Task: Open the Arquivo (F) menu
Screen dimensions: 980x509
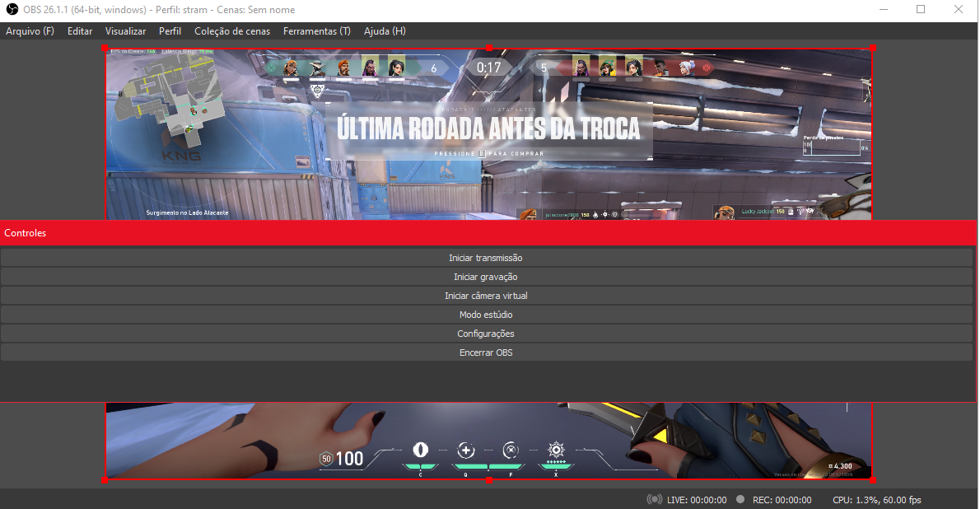Action: tap(30, 31)
